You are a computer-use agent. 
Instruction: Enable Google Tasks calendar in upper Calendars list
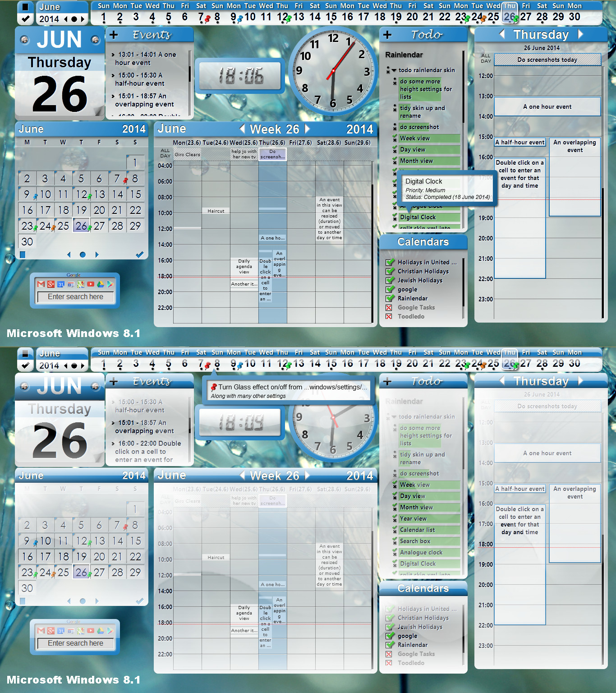[389, 308]
